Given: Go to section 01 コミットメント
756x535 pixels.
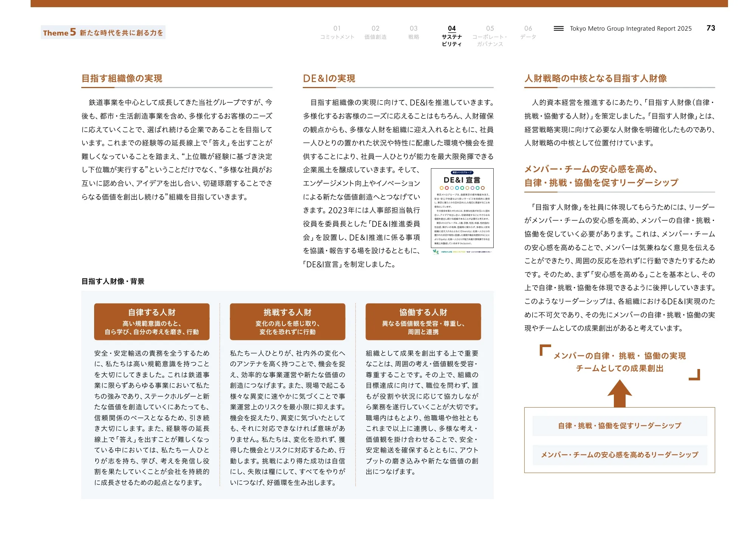Looking at the screenshot, I should tap(337, 33).
